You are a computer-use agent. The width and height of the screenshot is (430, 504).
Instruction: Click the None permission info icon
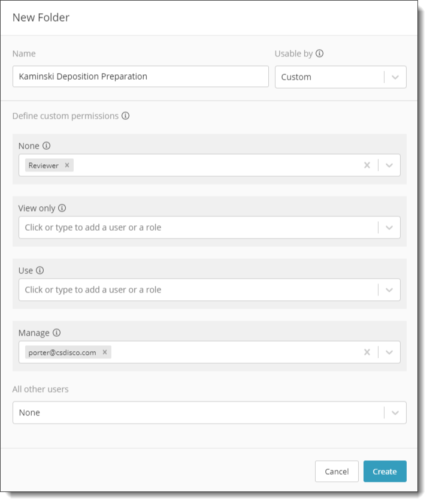[x=47, y=147]
